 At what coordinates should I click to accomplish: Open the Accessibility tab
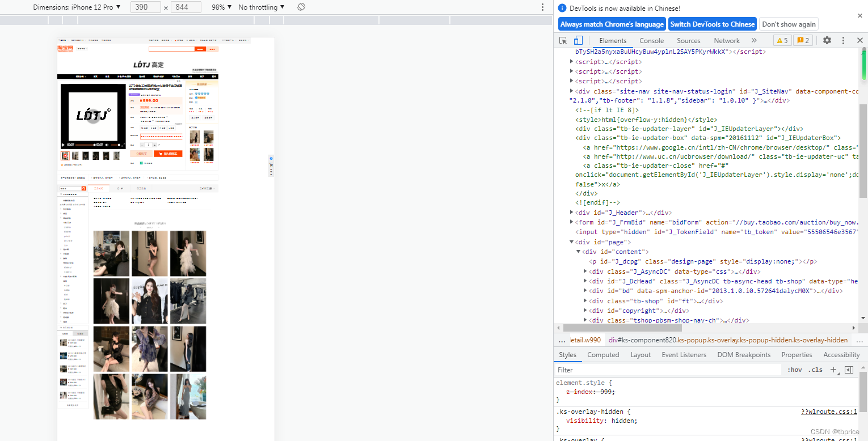point(841,355)
